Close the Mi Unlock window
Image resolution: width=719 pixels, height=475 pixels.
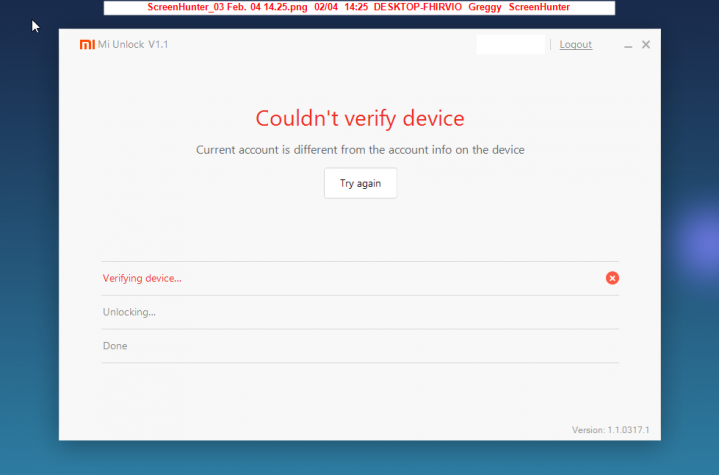pos(646,44)
